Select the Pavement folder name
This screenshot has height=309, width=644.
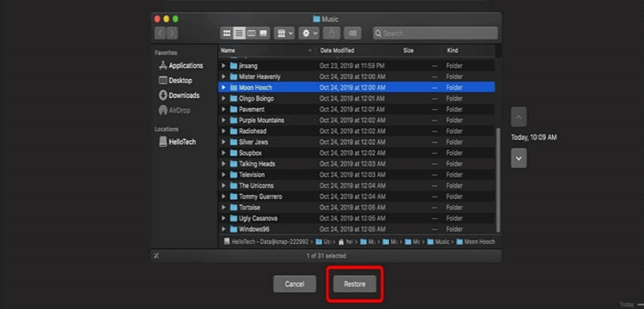click(x=252, y=110)
